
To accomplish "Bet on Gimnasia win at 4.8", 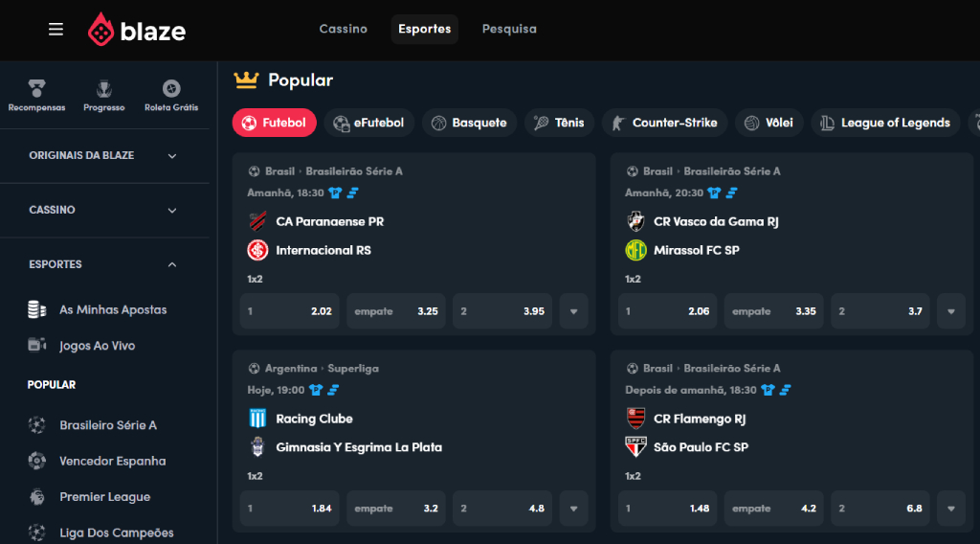I will coord(502,509).
